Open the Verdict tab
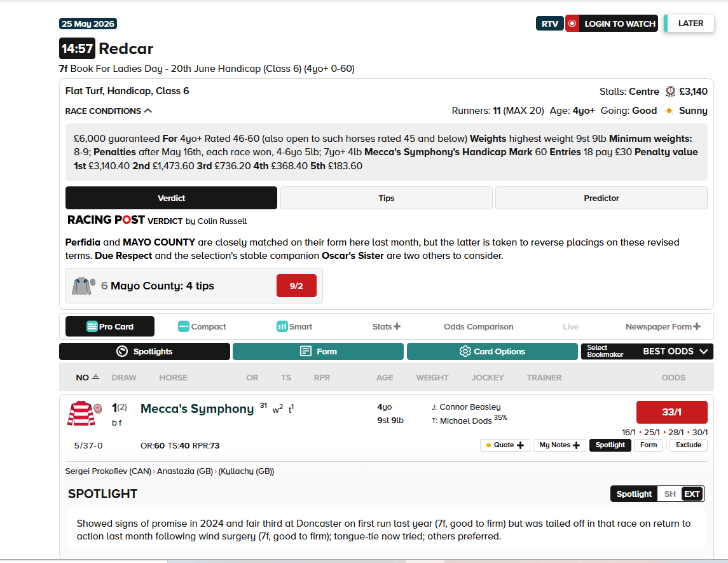728x563 pixels. point(171,198)
